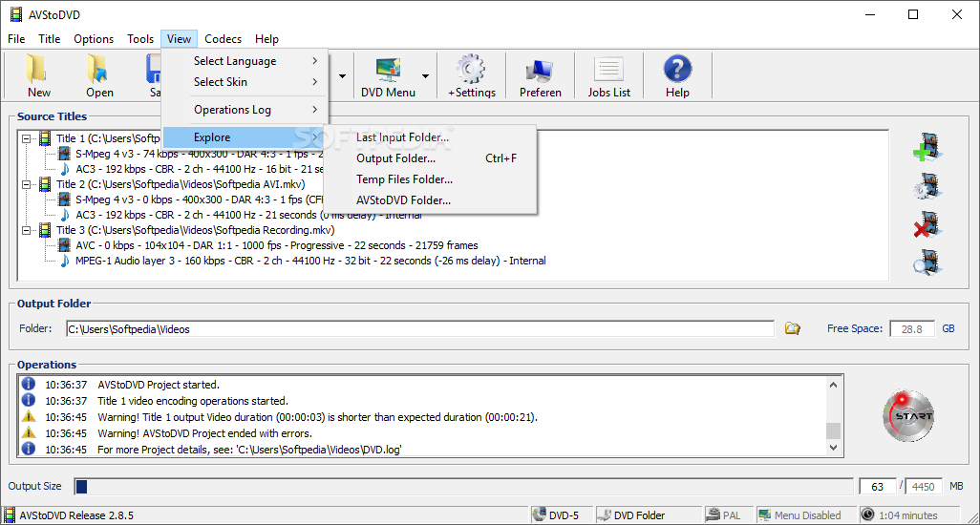Collapse the Title 2 tree node

(x=26, y=184)
